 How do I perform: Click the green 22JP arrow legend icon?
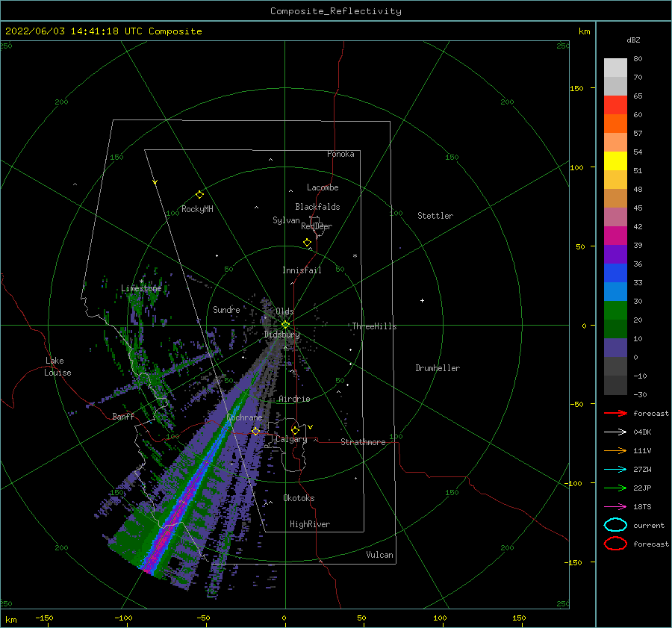click(615, 488)
